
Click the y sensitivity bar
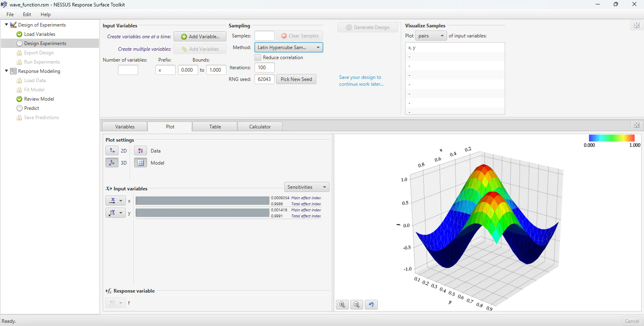[202, 213]
